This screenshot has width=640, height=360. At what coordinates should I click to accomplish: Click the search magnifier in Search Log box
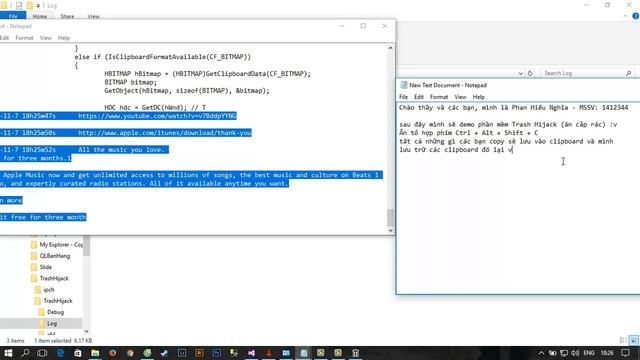[x=629, y=73]
